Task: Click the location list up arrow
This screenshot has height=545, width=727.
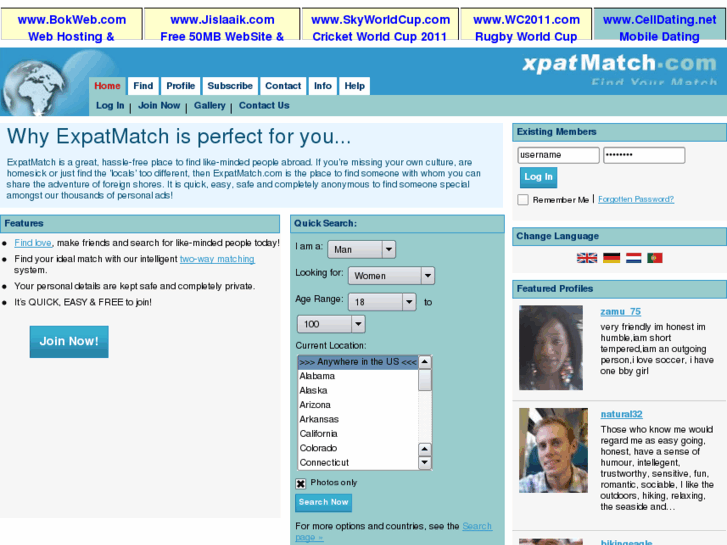Action: pos(425,362)
